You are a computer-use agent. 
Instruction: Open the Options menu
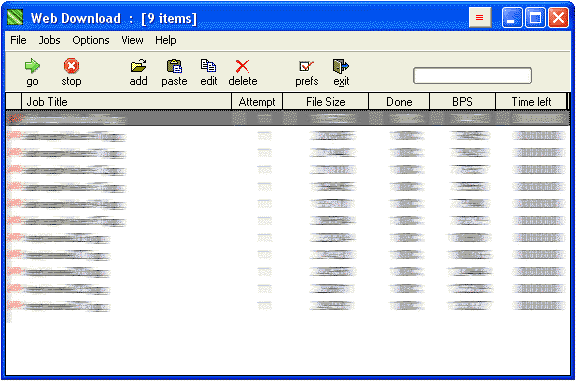click(x=91, y=40)
